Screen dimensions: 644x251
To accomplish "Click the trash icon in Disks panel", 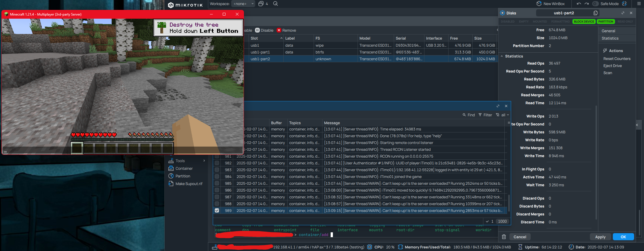I will point(504,237).
